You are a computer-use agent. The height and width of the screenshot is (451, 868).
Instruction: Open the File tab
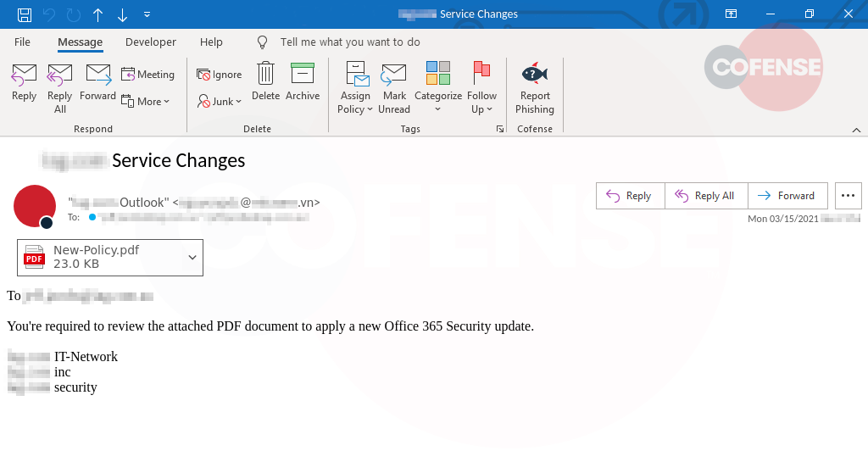click(x=22, y=42)
